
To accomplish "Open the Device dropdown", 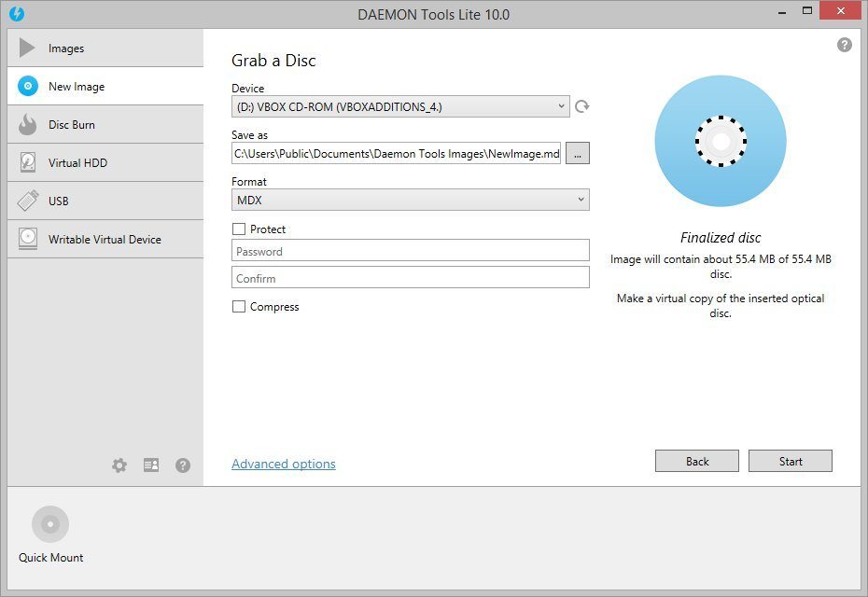I will (x=560, y=105).
